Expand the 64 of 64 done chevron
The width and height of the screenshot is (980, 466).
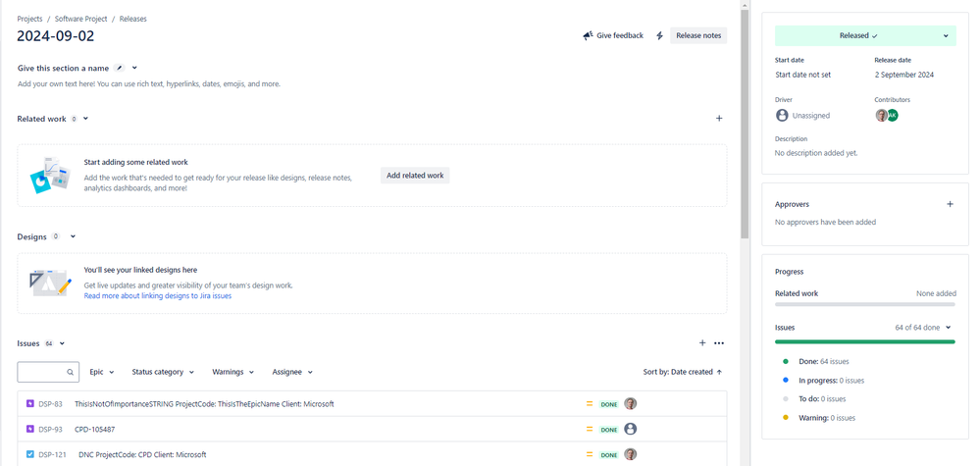point(949,328)
